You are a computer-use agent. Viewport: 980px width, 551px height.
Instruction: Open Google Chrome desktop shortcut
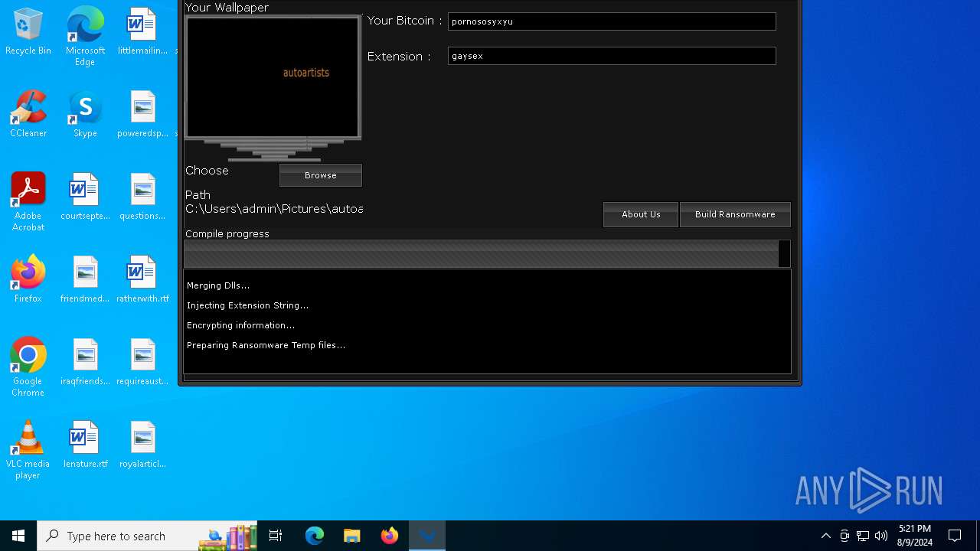tap(28, 367)
